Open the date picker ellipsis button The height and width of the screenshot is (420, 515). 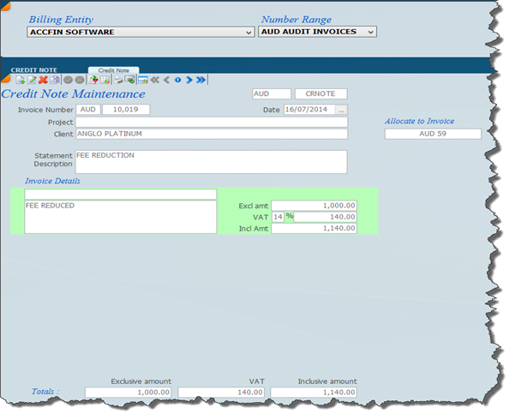point(341,110)
